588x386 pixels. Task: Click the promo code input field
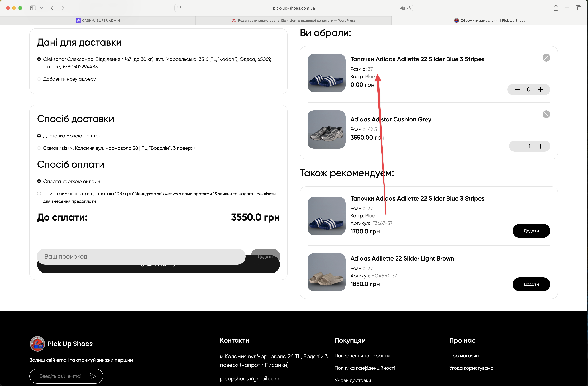pyautogui.click(x=141, y=256)
